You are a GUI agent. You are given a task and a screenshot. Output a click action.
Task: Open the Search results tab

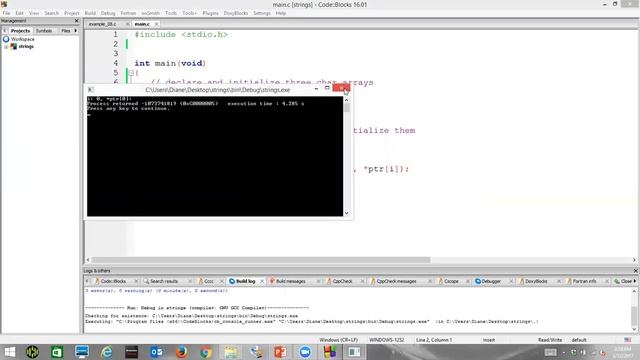pyautogui.click(x=164, y=281)
